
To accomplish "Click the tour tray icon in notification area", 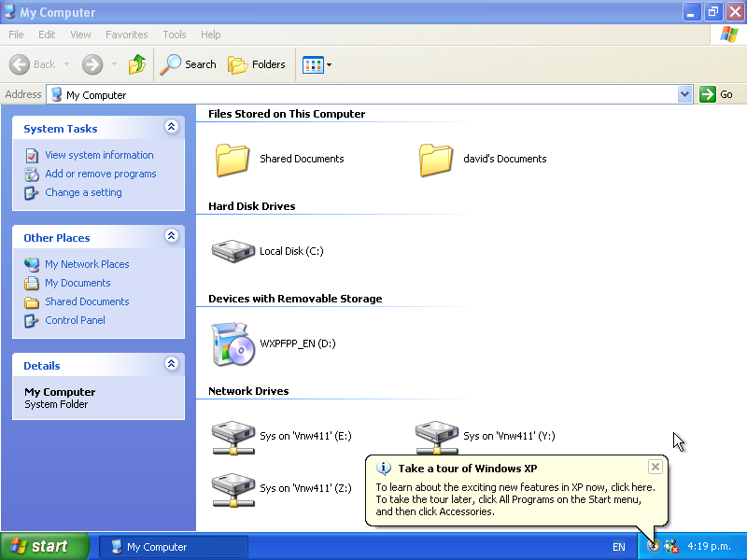I will point(654,546).
